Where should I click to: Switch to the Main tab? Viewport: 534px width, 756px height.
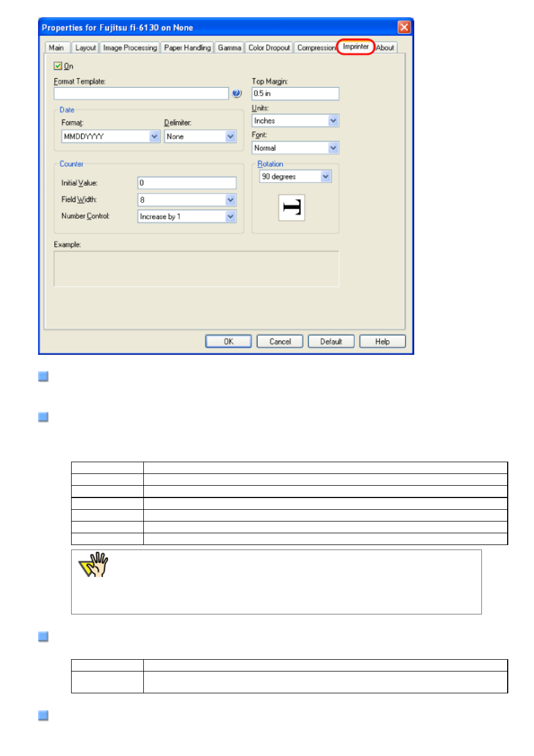(57, 48)
